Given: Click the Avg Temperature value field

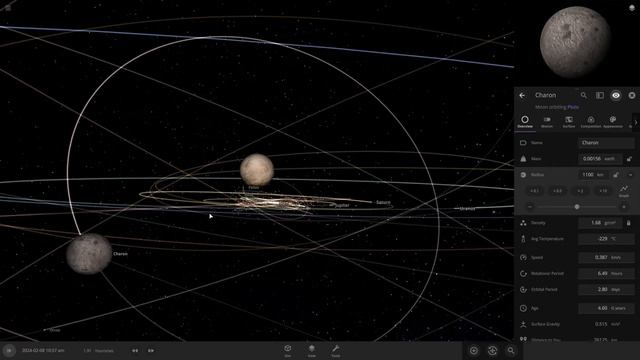Looking at the screenshot, I should [x=607, y=239].
